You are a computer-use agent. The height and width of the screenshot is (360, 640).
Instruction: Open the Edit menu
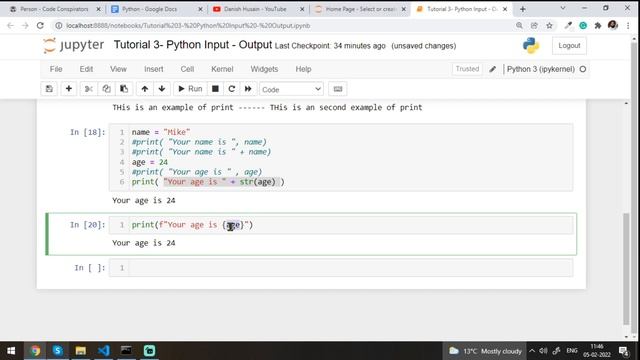86,69
